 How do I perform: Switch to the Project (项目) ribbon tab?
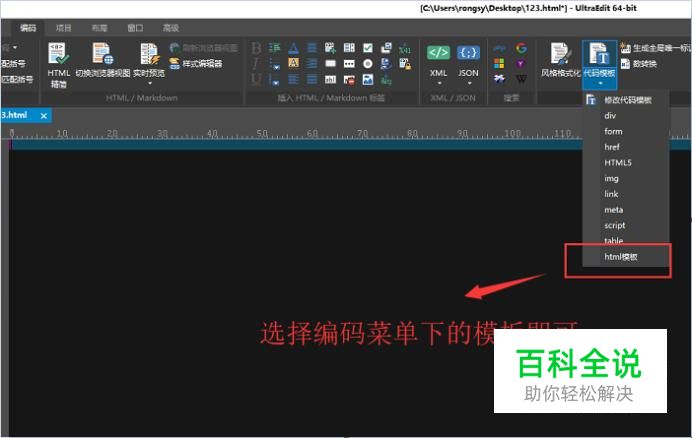click(x=64, y=28)
